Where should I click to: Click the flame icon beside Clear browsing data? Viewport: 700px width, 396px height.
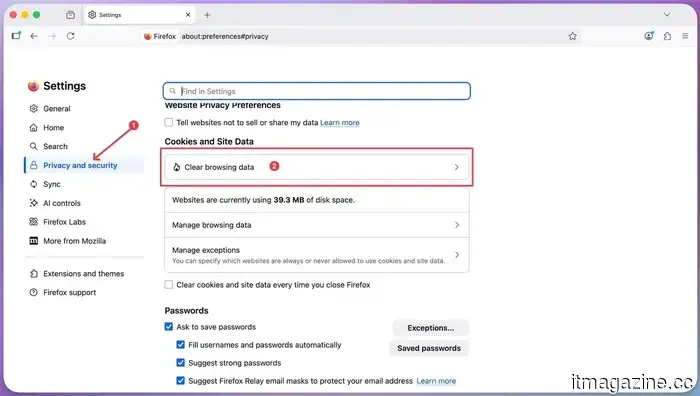click(176, 167)
